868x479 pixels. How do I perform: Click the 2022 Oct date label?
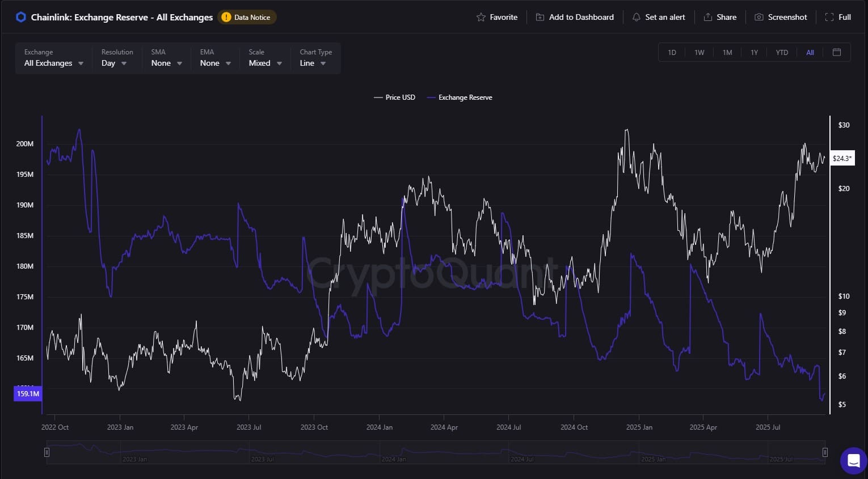click(x=55, y=427)
